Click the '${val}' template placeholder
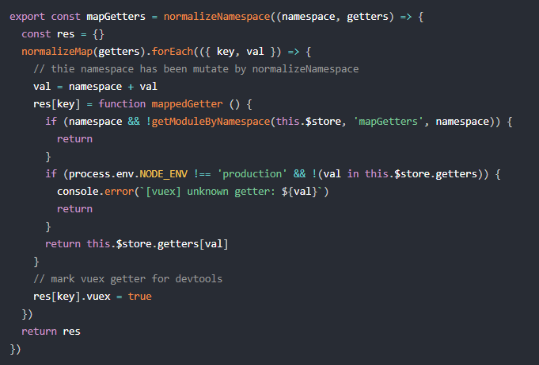The width and height of the screenshot is (539, 365). [x=299, y=191]
